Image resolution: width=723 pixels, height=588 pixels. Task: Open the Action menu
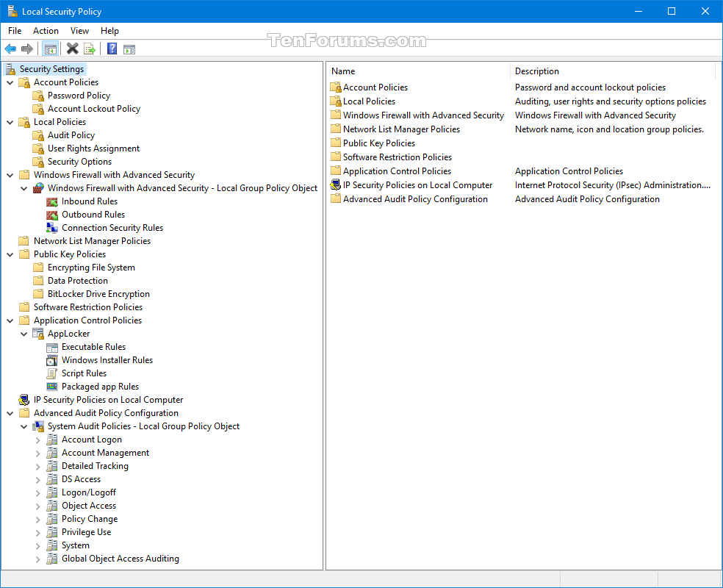pyautogui.click(x=46, y=31)
